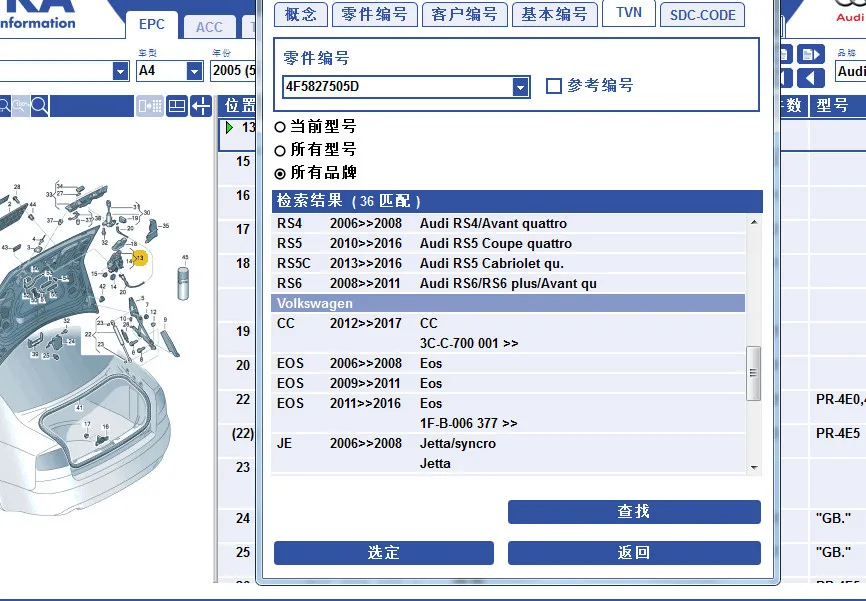Screen dimensions: 866x601
Task: Click the 年份 2005 field
Action: (233, 71)
